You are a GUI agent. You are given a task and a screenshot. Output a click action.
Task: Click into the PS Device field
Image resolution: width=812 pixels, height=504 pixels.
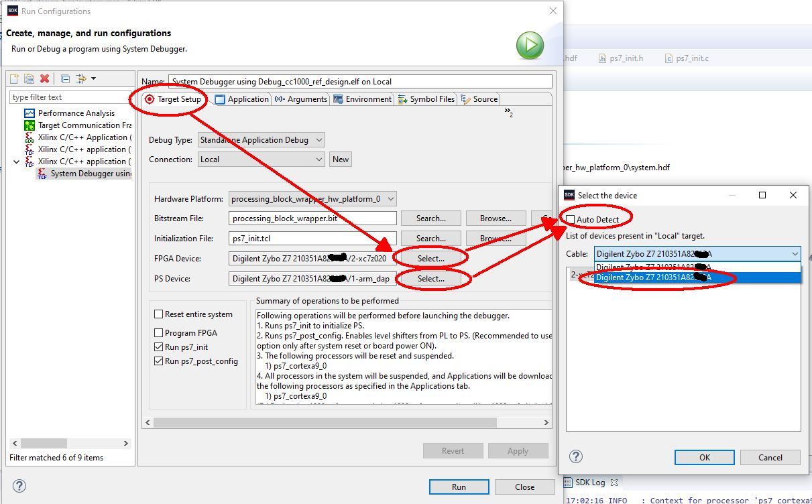(312, 279)
